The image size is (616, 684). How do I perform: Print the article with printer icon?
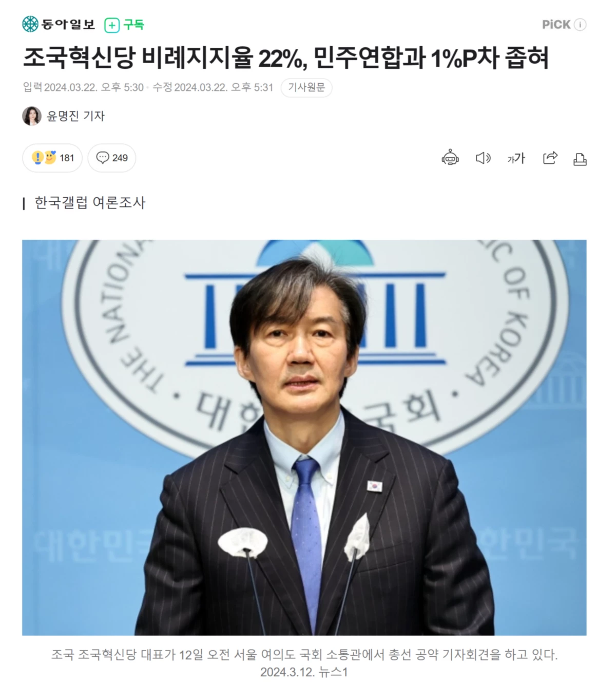pyautogui.click(x=580, y=159)
